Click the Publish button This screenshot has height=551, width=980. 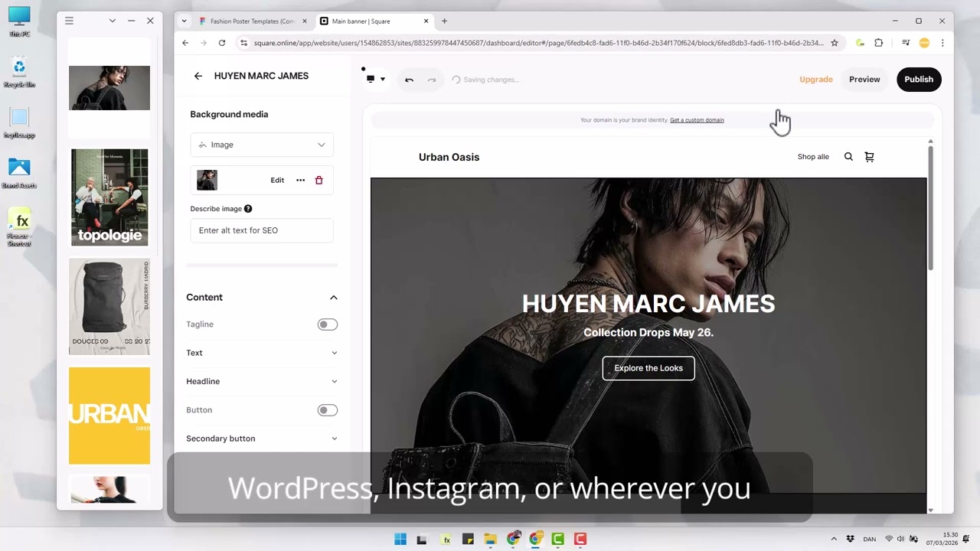[919, 80]
